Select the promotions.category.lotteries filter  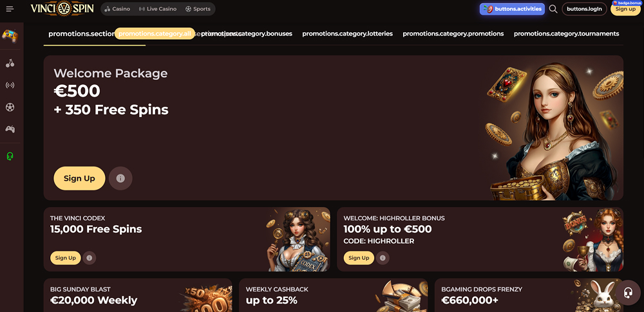[348, 33]
